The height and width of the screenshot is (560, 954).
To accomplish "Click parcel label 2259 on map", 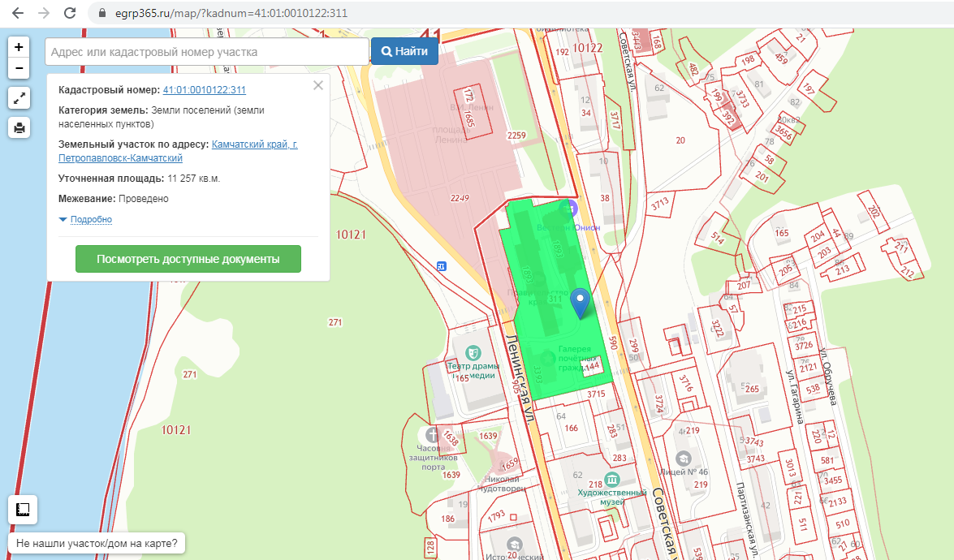I will pyautogui.click(x=516, y=135).
